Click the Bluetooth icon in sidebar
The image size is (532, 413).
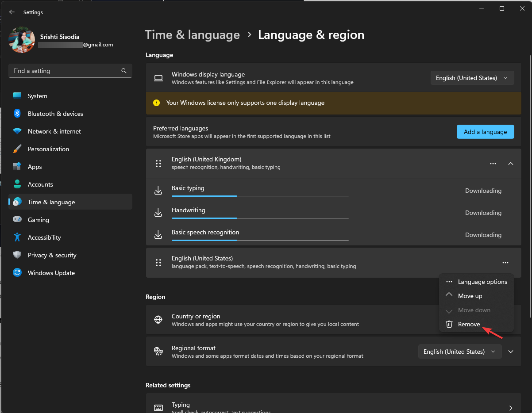pos(17,114)
